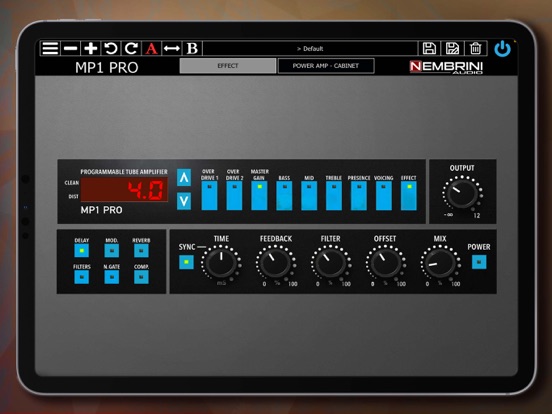This screenshot has width=552, height=414.
Task: Switch to the EFFECT tab
Action: (x=228, y=66)
